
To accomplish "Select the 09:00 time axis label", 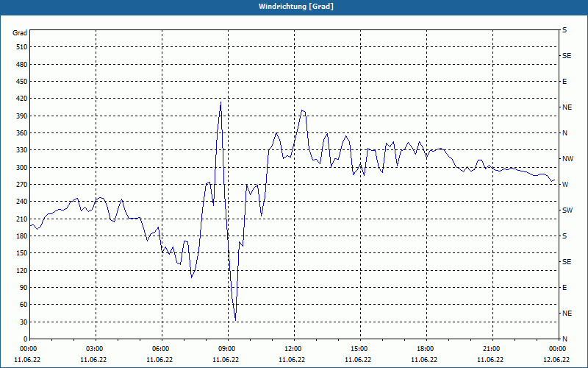I will tap(229, 348).
